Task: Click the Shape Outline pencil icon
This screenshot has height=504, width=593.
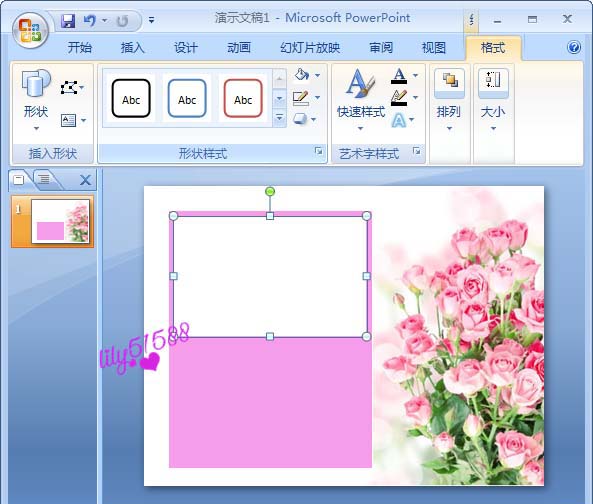Action: 301,98
